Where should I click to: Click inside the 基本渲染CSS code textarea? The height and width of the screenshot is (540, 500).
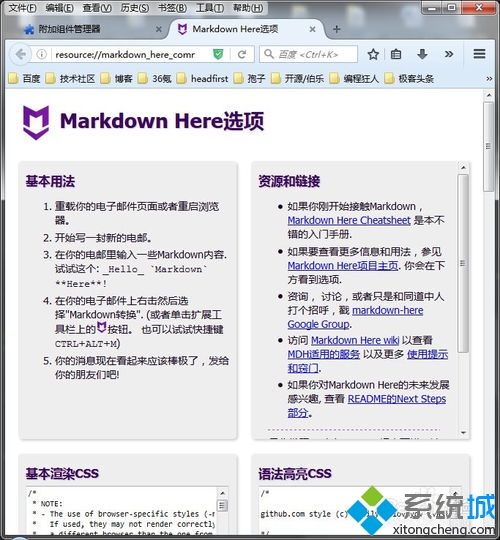[x=121, y=511]
